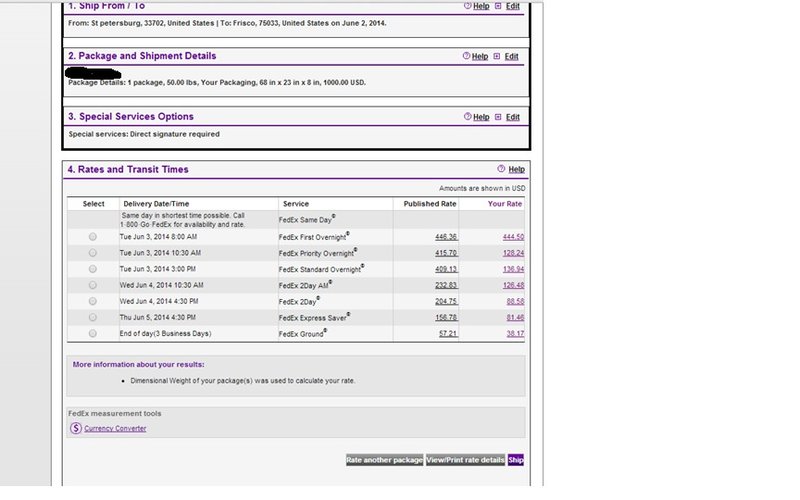
Task: Click the Published Rate column header
Action: click(430, 204)
